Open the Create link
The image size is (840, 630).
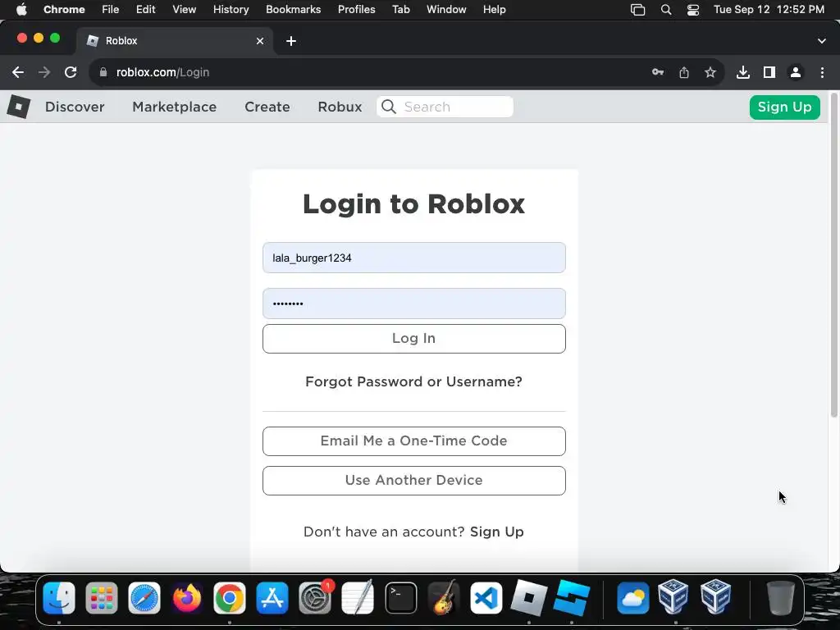pos(267,107)
